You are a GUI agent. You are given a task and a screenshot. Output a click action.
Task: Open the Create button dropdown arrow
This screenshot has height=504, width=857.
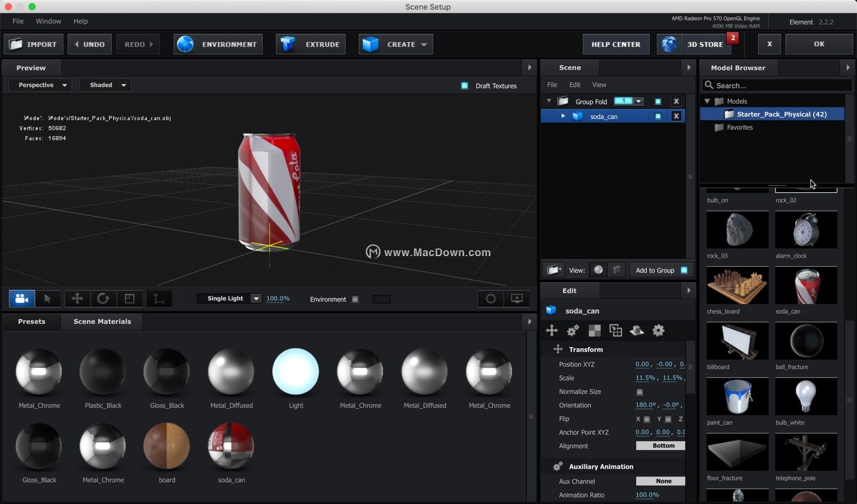[424, 44]
